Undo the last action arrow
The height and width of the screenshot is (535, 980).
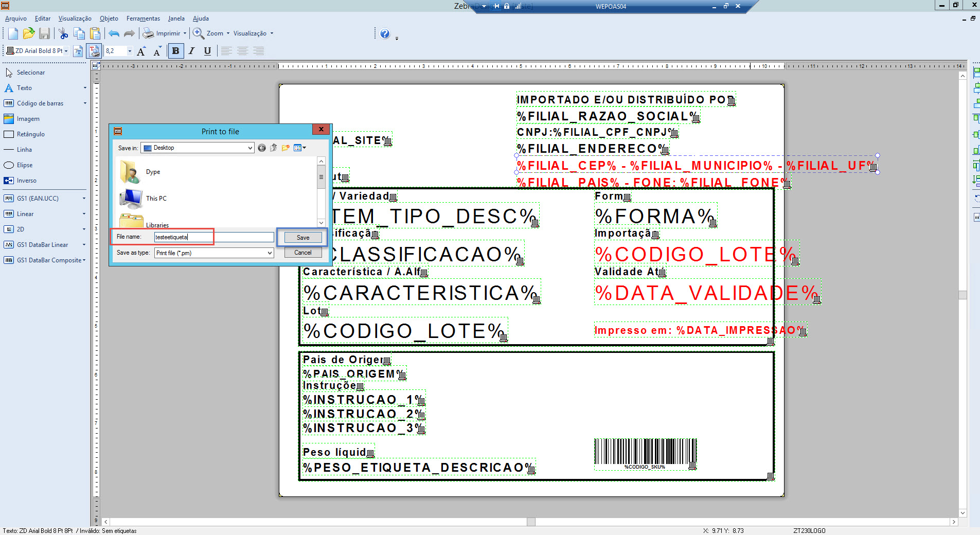pos(114,33)
